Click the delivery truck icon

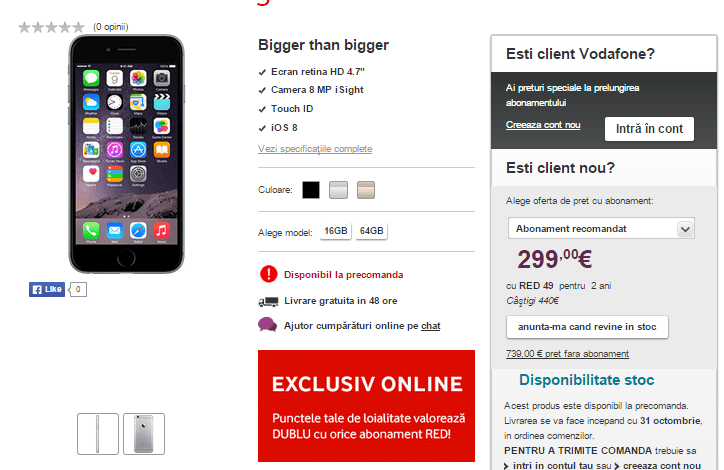pyautogui.click(x=268, y=301)
